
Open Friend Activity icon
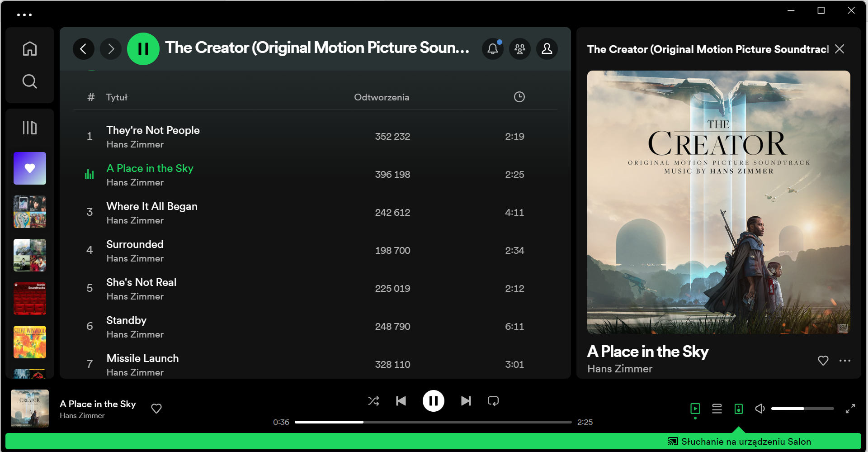[x=520, y=49]
